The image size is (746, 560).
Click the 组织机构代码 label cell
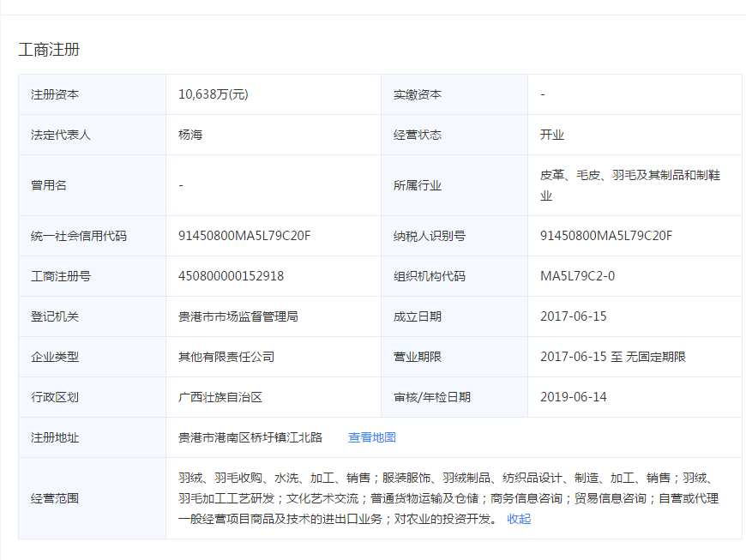click(x=454, y=276)
